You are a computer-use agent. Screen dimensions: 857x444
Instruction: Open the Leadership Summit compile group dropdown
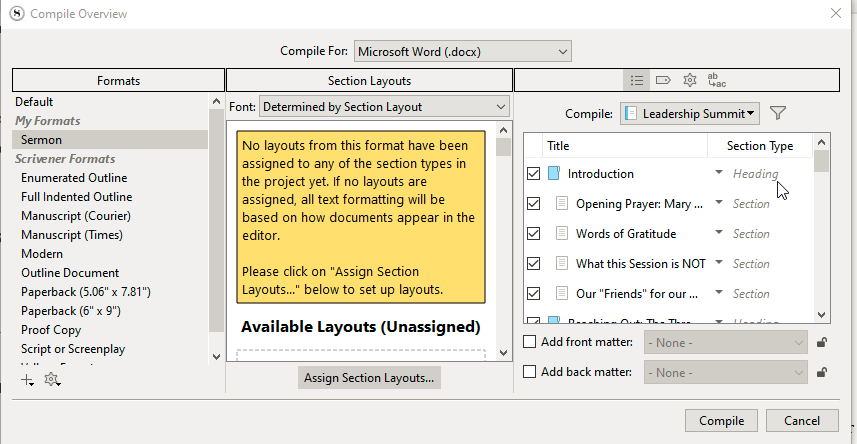click(x=689, y=114)
